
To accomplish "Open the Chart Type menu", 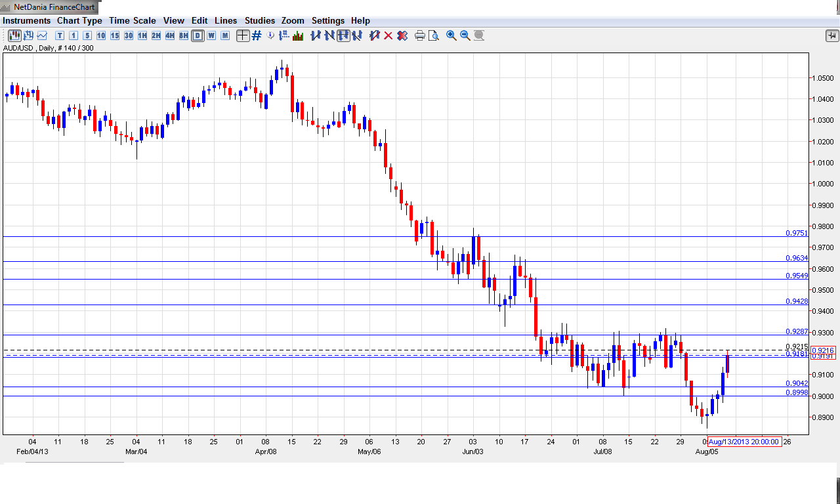I will 79,20.
